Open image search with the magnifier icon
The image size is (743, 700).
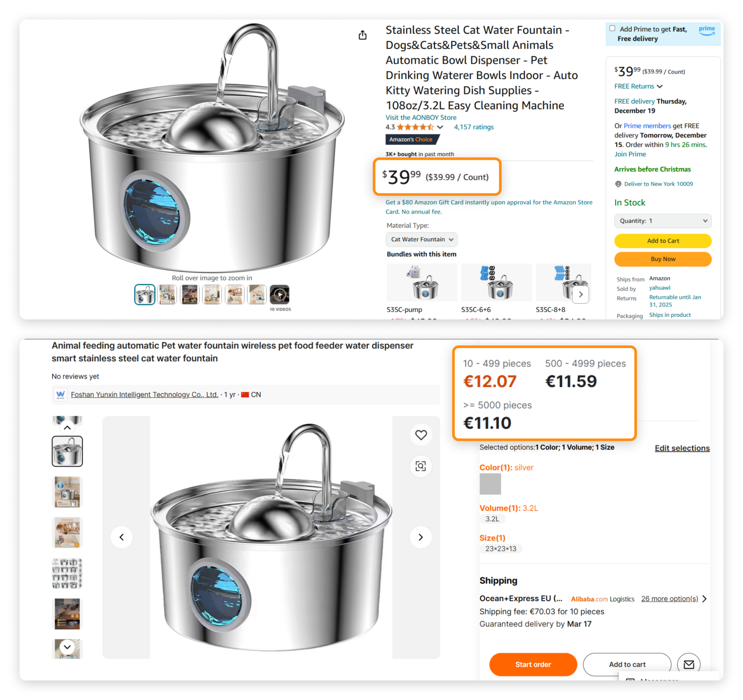click(421, 466)
